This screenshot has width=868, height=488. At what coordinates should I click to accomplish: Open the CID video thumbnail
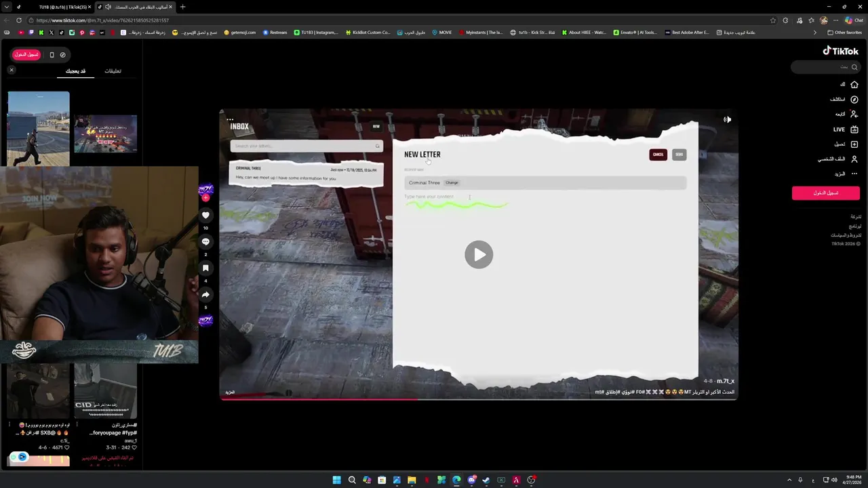pyautogui.click(x=105, y=391)
